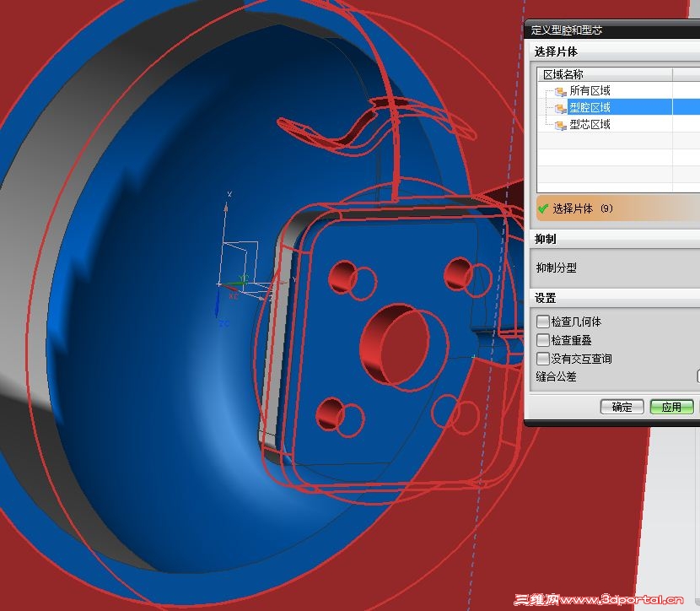This screenshot has height=611, width=700.
Task: Click the large red center hole in the model
Action: click(395, 344)
